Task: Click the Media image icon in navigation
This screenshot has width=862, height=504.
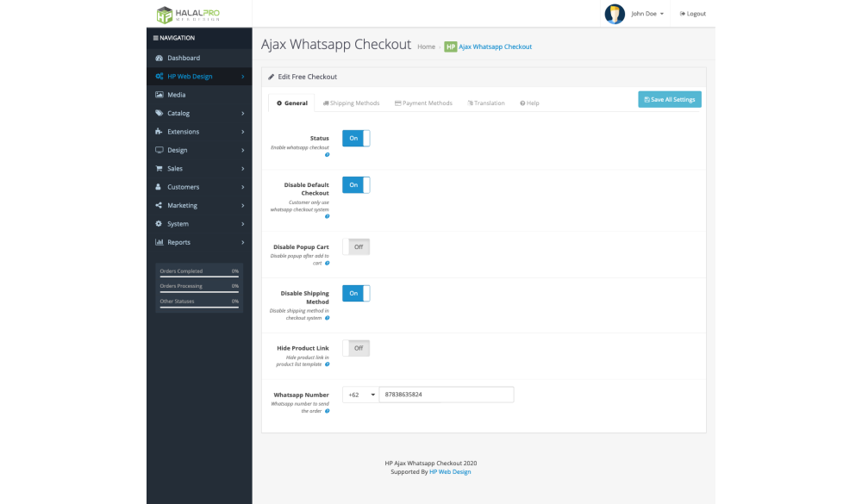Action: tap(159, 95)
